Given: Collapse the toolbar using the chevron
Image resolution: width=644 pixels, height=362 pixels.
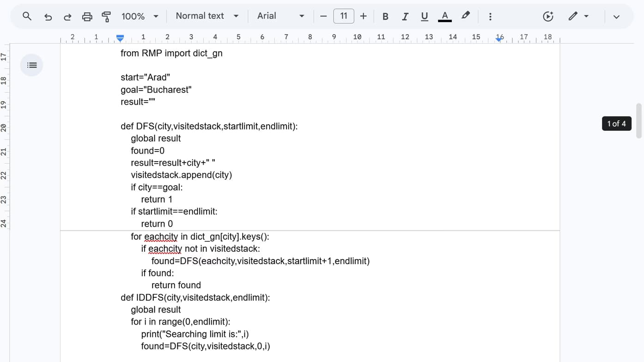Looking at the screenshot, I should [616, 17].
